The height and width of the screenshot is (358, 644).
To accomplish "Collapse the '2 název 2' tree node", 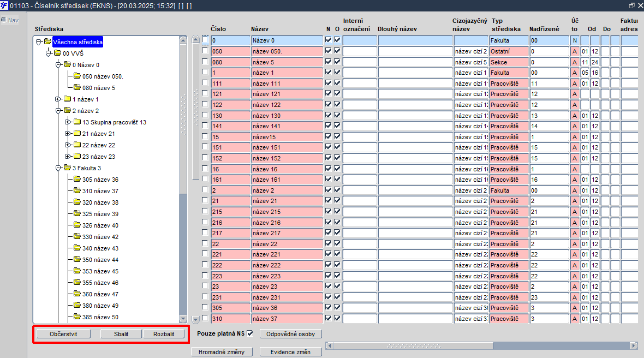I will pyautogui.click(x=58, y=111).
